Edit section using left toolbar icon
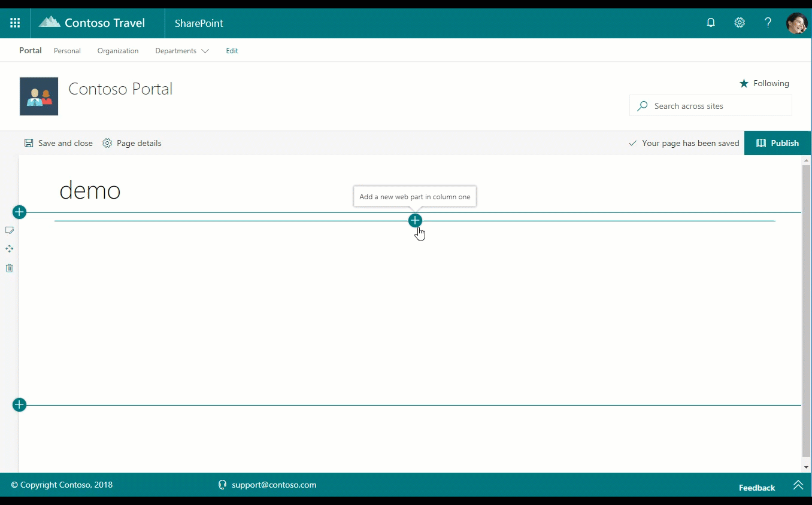The width and height of the screenshot is (812, 505). tap(10, 230)
